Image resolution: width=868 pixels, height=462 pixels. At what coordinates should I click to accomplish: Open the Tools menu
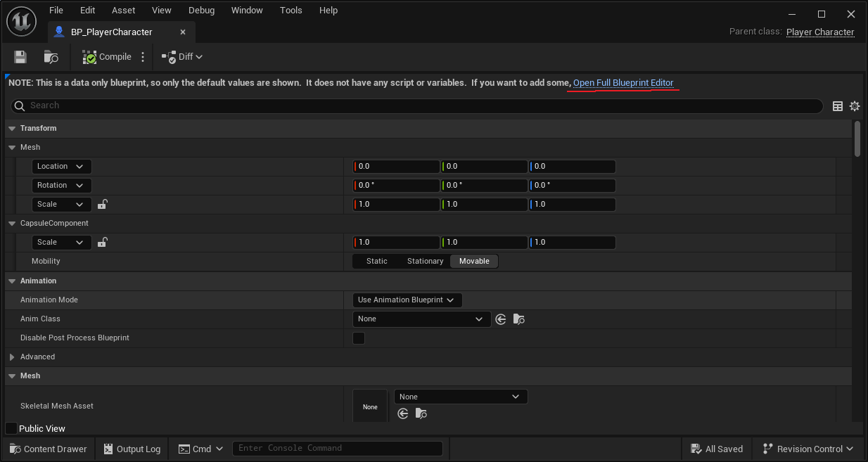coord(291,10)
